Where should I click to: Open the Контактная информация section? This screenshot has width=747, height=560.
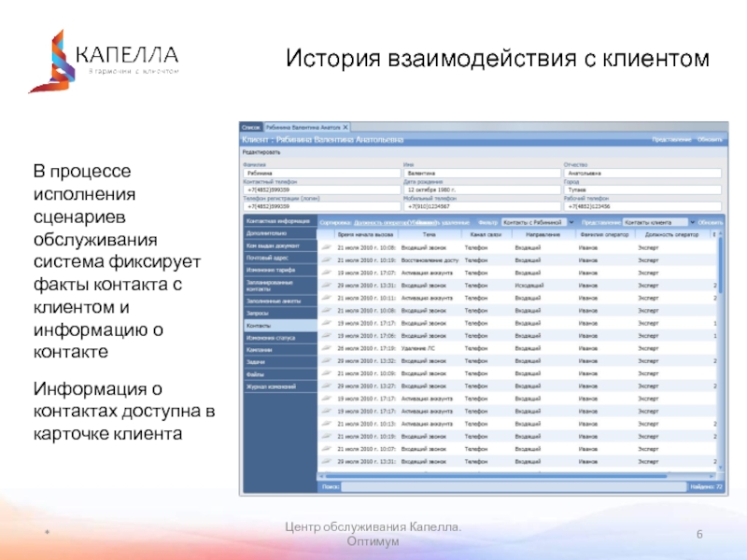click(280, 221)
